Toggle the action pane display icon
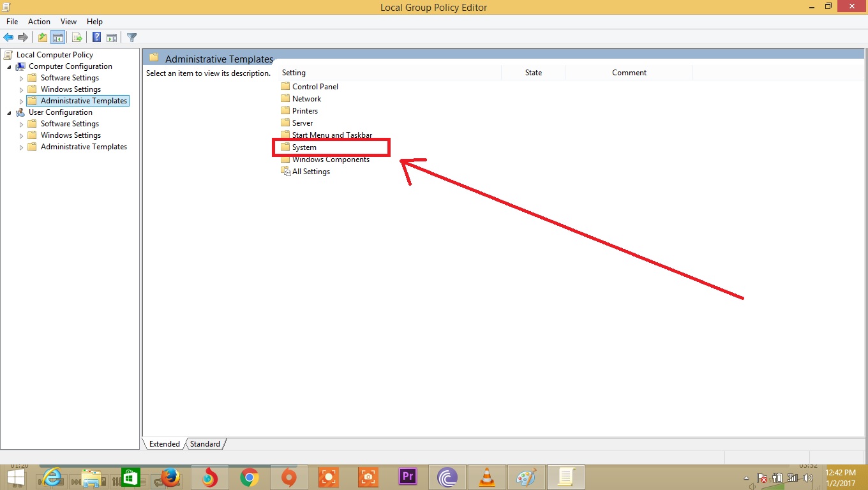The width and height of the screenshot is (868, 490). pos(112,37)
